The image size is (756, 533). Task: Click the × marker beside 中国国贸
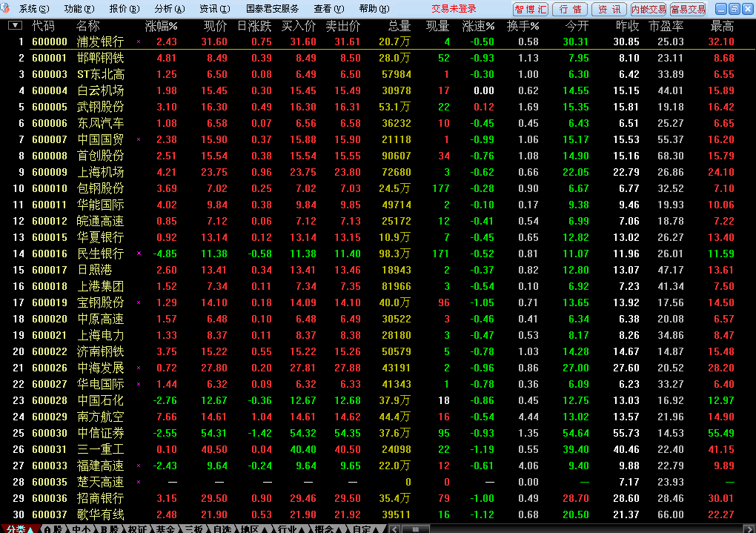(139, 140)
